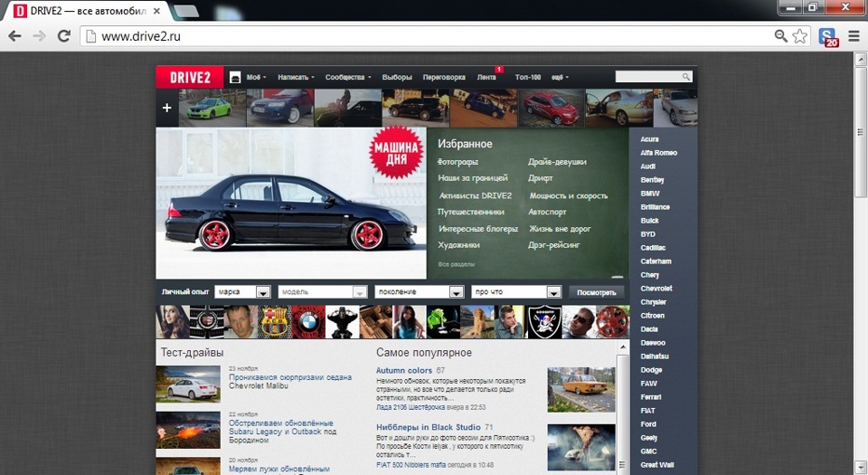868x475 pixels.
Task: Open the Chrome menu hamburger icon
Action: point(854,36)
